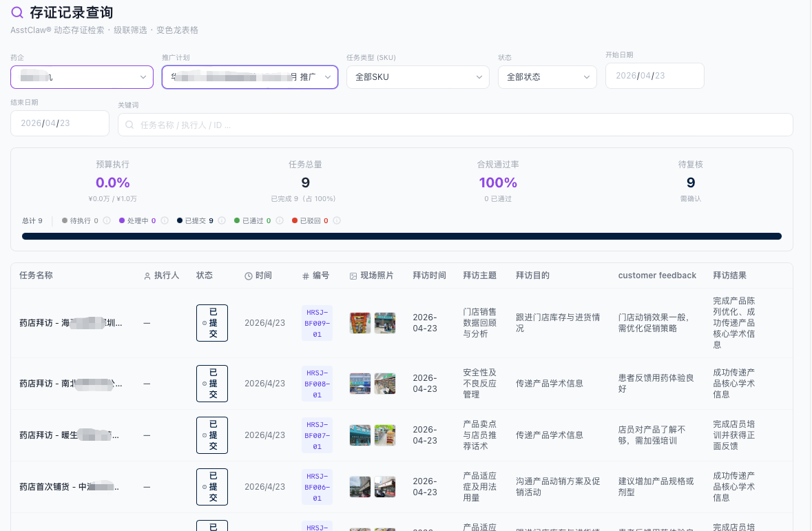812x531 pixels.
Task: Click the image icon in 现场照片 header
Action: 353,276
